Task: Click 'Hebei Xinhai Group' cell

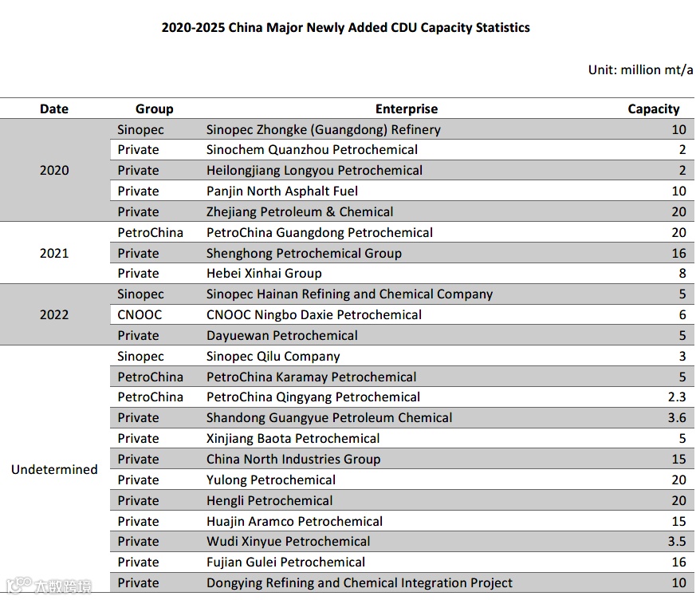Action: tap(264, 274)
